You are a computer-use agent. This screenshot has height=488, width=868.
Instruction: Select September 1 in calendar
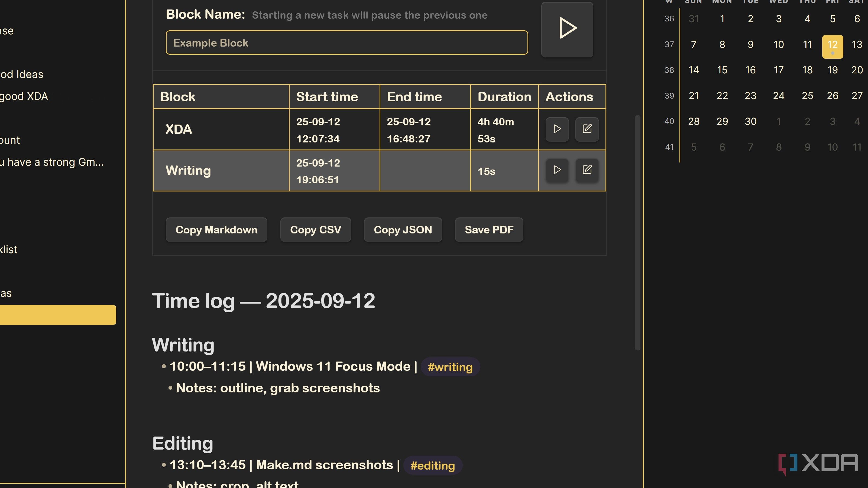(722, 19)
